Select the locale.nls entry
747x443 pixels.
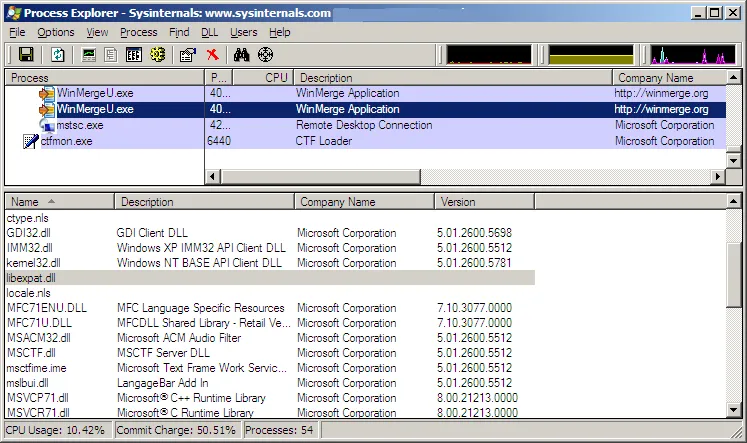(29, 293)
